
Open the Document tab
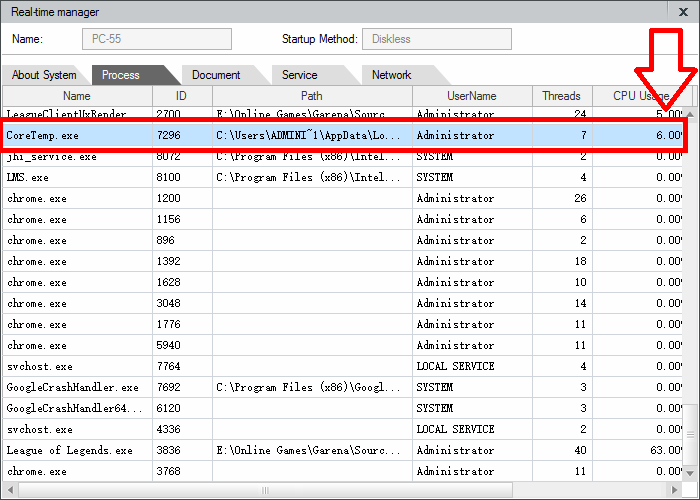[216, 75]
